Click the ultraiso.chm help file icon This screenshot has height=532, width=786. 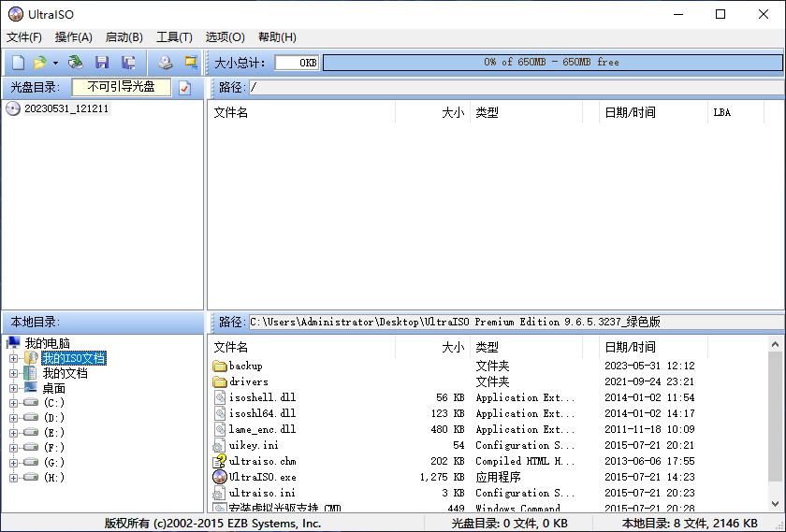[220, 461]
